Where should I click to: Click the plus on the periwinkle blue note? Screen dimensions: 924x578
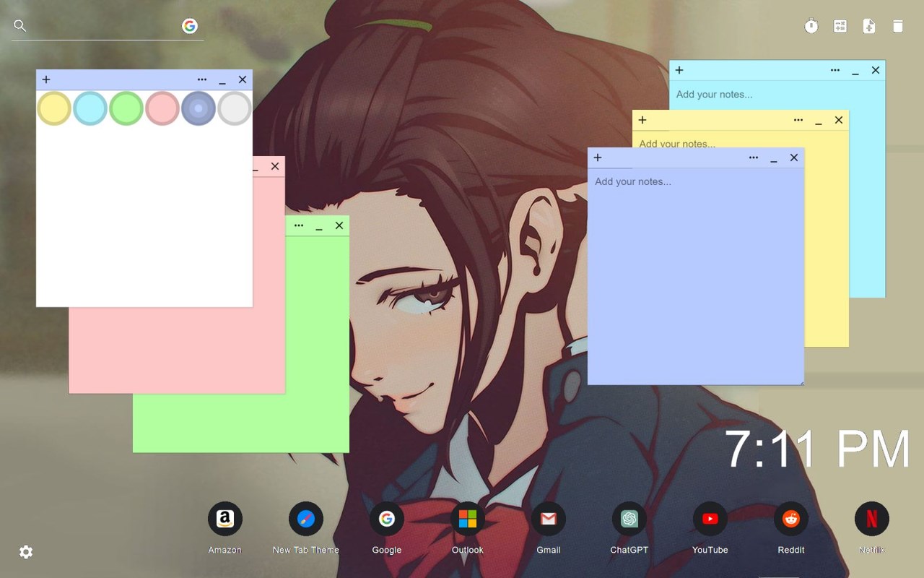(598, 158)
